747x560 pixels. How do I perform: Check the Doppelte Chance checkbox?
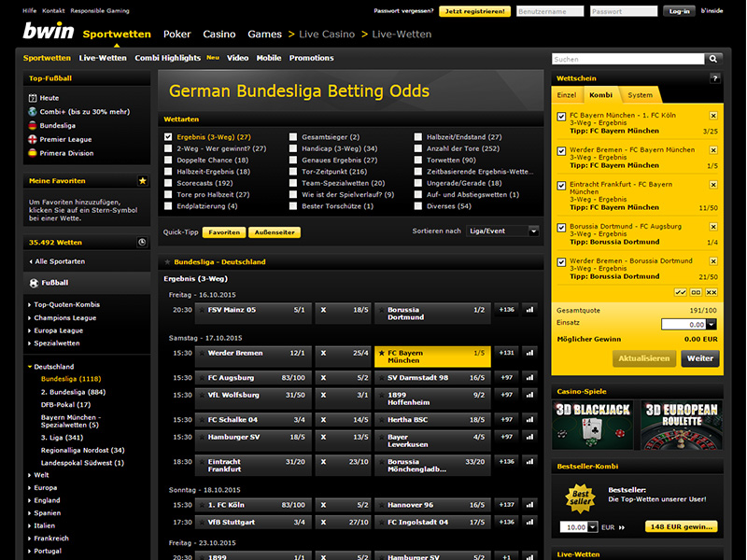(x=168, y=160)
